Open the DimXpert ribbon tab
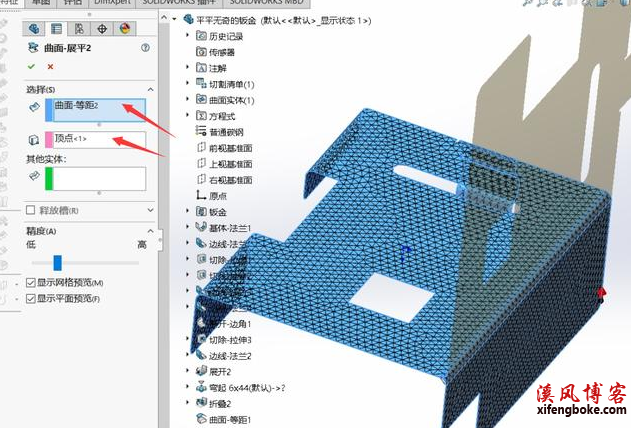This screenshot has height=428, width=631. point(113,2)
